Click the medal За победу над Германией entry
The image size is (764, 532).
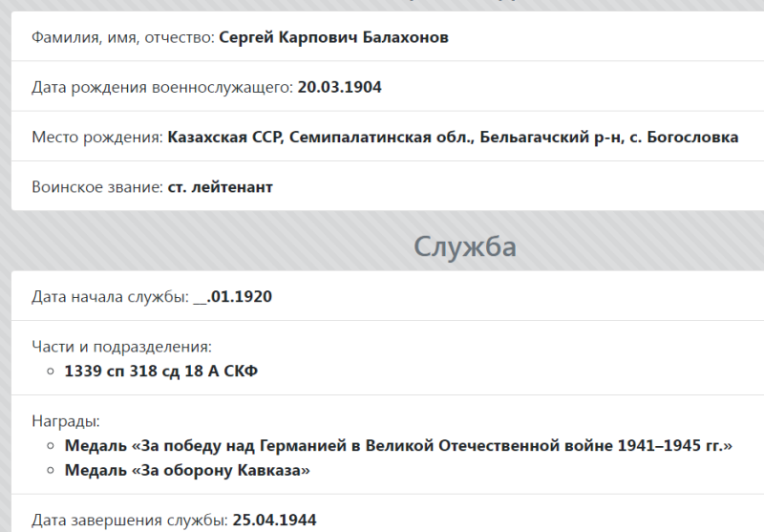pos(398,446)
